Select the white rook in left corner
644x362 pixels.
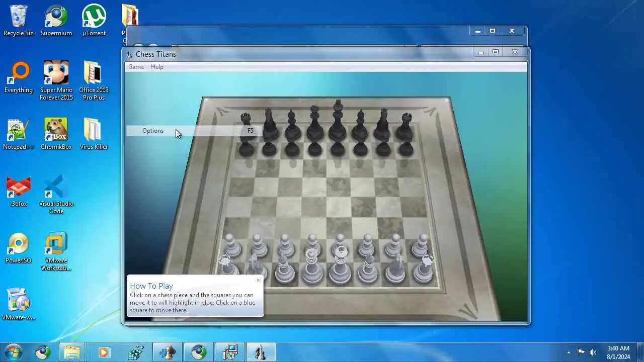tap(227, 265)
